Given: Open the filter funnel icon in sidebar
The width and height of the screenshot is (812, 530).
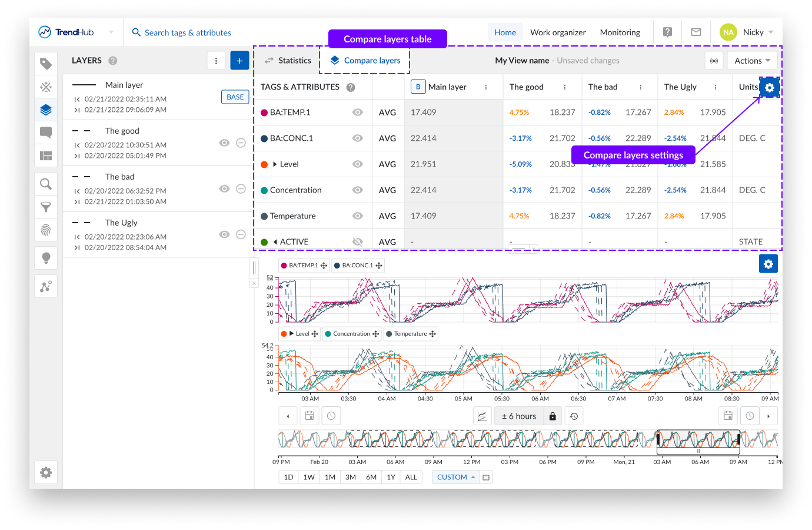Looking at the screenshot, I should (46, 207).
